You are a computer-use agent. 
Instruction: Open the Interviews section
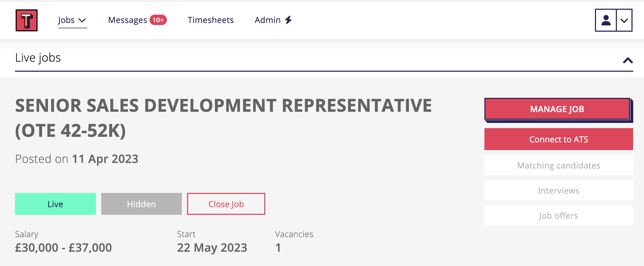point(558,190)
